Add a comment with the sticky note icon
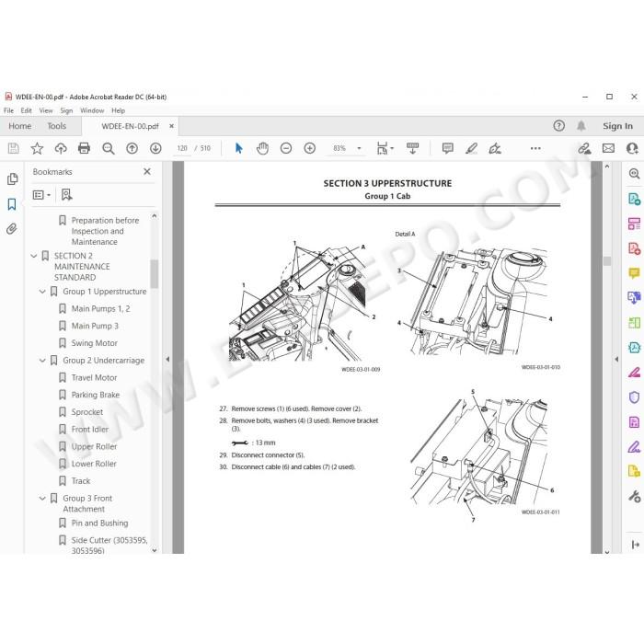The image size is (644, 644). pos(448,148)
